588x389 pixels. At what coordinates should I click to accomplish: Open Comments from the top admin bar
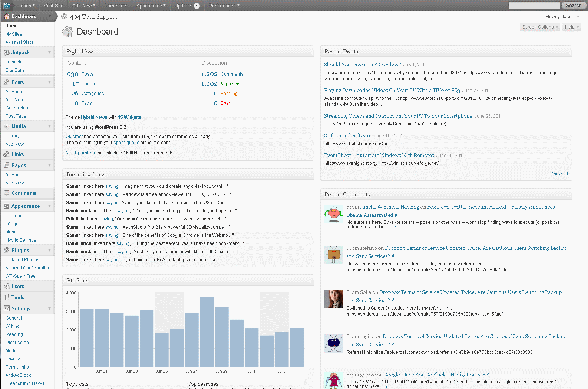click(x=116, y=6)
